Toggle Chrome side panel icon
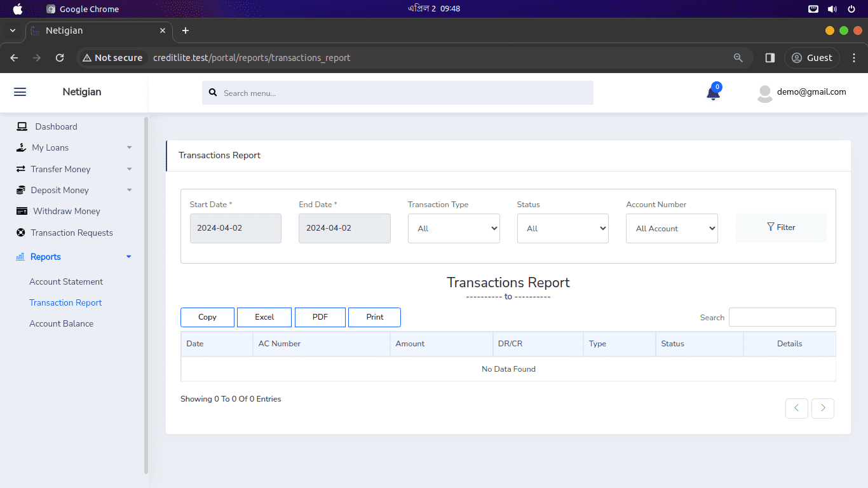Viewport: 868px width, 488px height. tap(770, 58)
